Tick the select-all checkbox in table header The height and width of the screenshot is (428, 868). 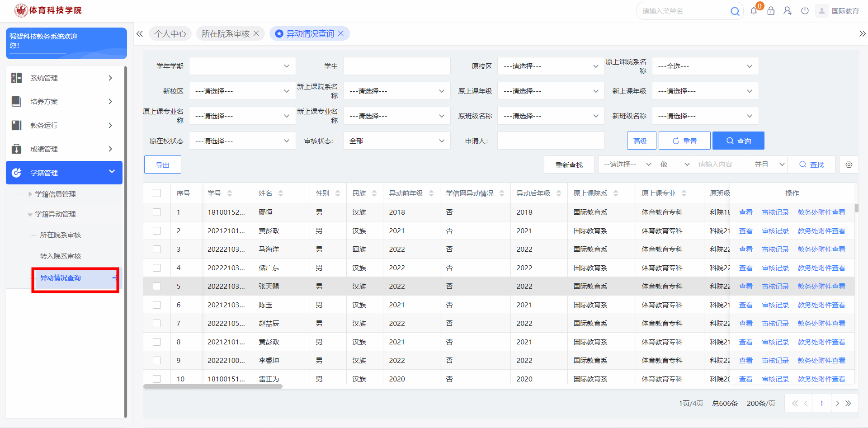pyautogui.click(x=157, y=193)
